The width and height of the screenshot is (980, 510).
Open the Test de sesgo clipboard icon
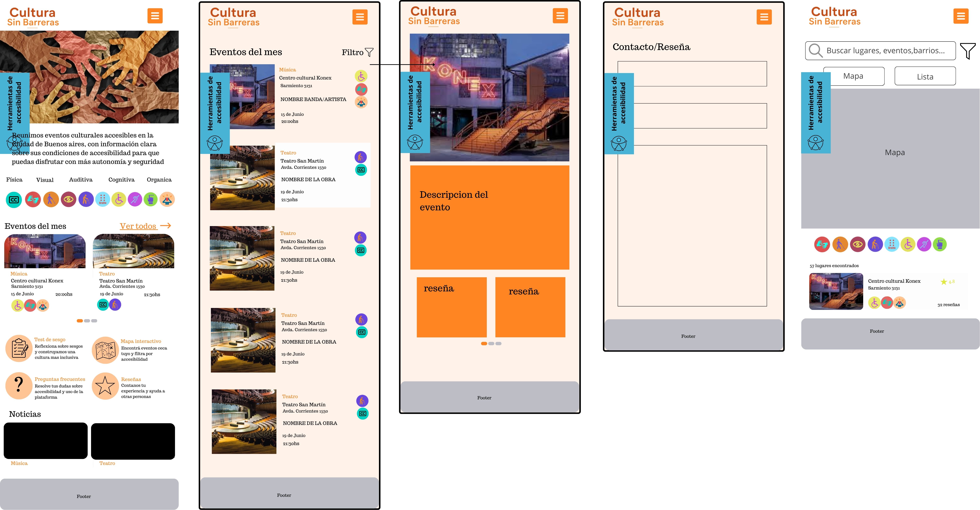pyautogui.click(x=19, y=348)
